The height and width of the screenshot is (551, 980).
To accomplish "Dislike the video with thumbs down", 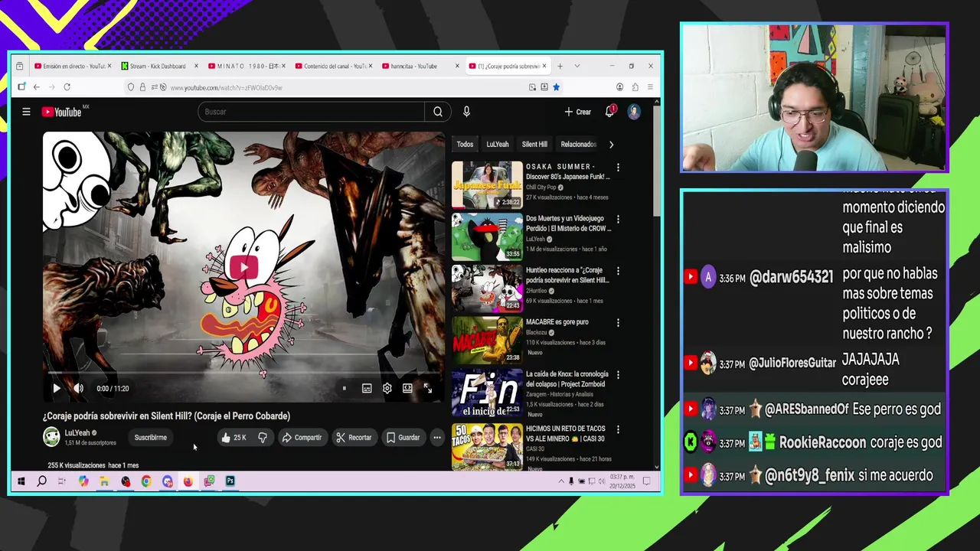I will pos(262,438).
